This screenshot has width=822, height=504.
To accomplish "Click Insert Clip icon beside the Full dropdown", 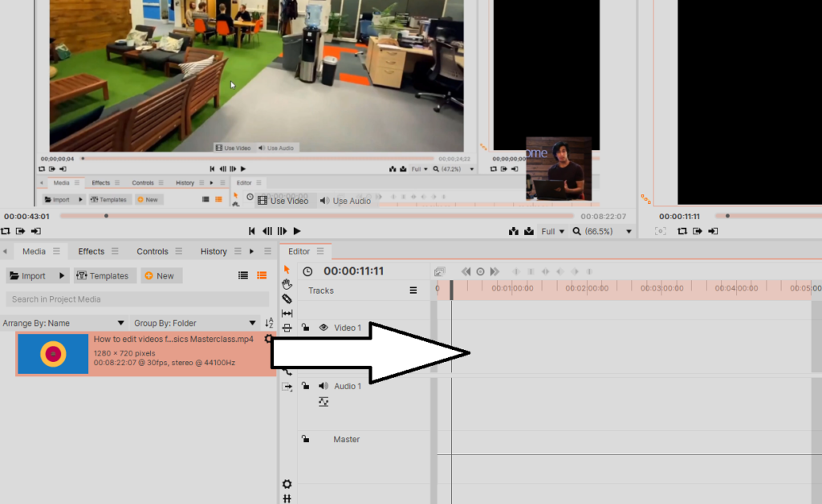I will (513, 231).
